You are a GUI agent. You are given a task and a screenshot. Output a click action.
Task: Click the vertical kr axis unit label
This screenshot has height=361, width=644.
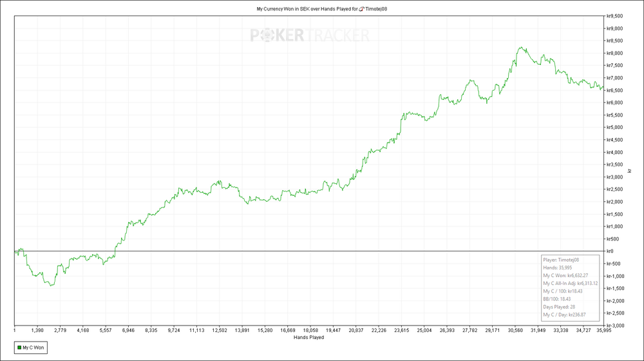630,171
